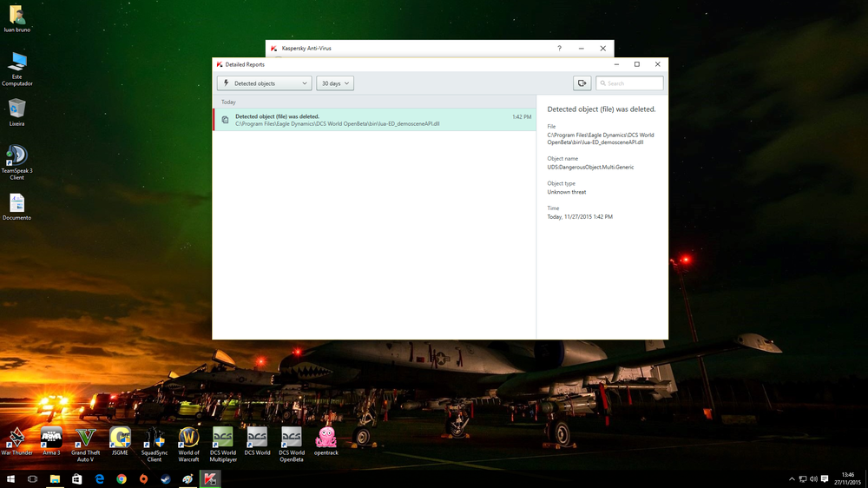Open the Windows Start menu
Screen dimensions: 868x488
click(x=10, y=479)
